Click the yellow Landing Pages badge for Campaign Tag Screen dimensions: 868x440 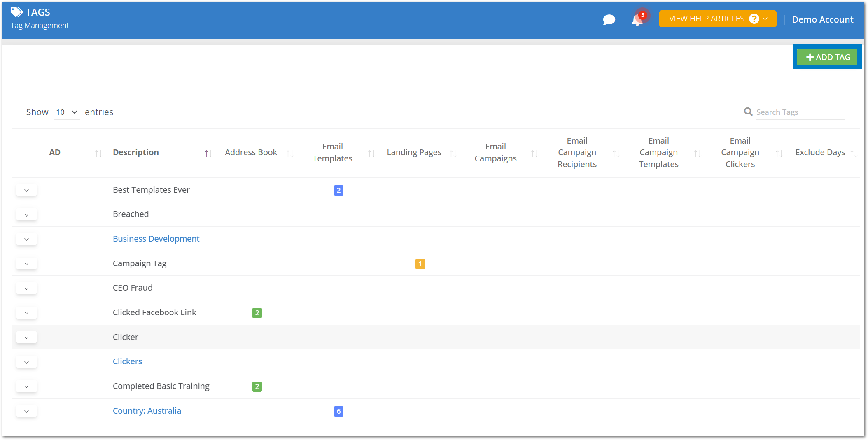420,264
